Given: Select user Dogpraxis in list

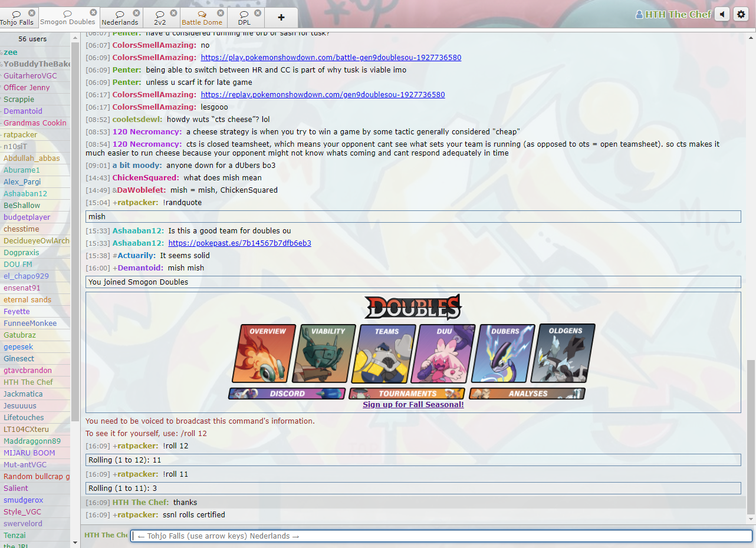Looking at the screenshot, I should click(x=35, y=253).
